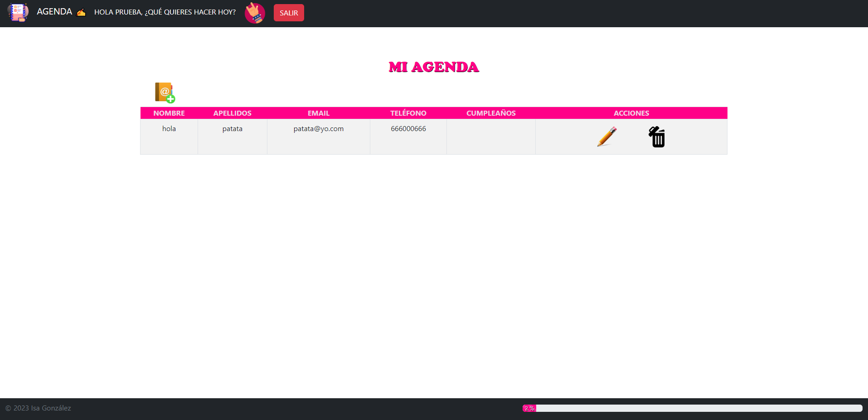Click the copyright text 2023 Isa González
This screenshot has height=420, width=868.
pyautogui.click(x=39, y=408)
